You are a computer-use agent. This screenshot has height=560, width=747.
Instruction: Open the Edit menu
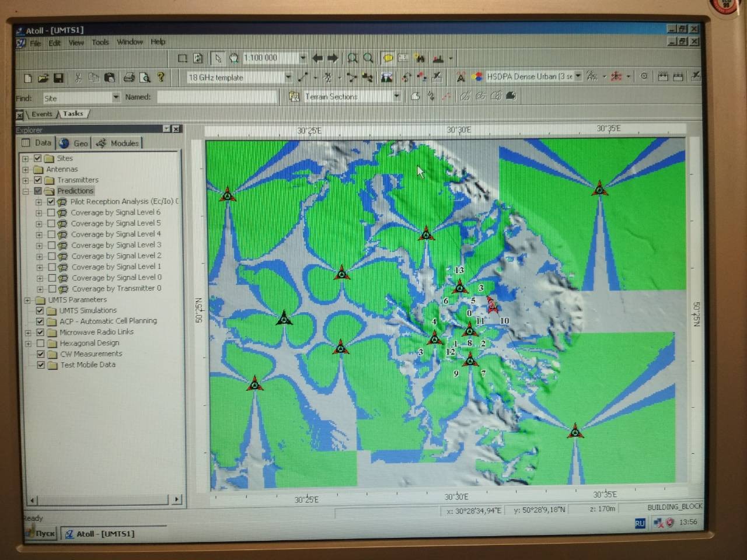pos(54,43)
